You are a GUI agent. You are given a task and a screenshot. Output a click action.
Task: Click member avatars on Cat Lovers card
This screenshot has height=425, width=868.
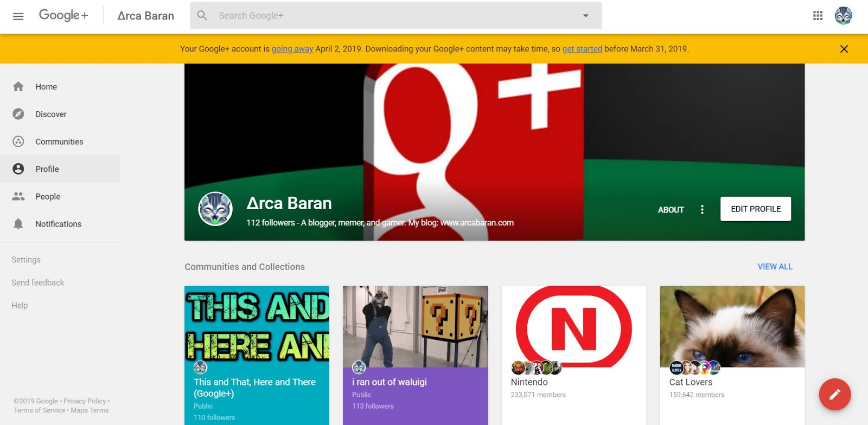[x=695, y=368]
